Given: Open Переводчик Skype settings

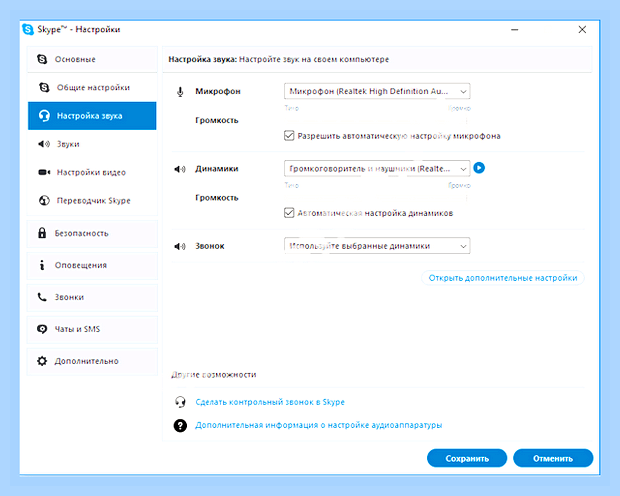Looking at the screenshot, I should tap(92, 201).
